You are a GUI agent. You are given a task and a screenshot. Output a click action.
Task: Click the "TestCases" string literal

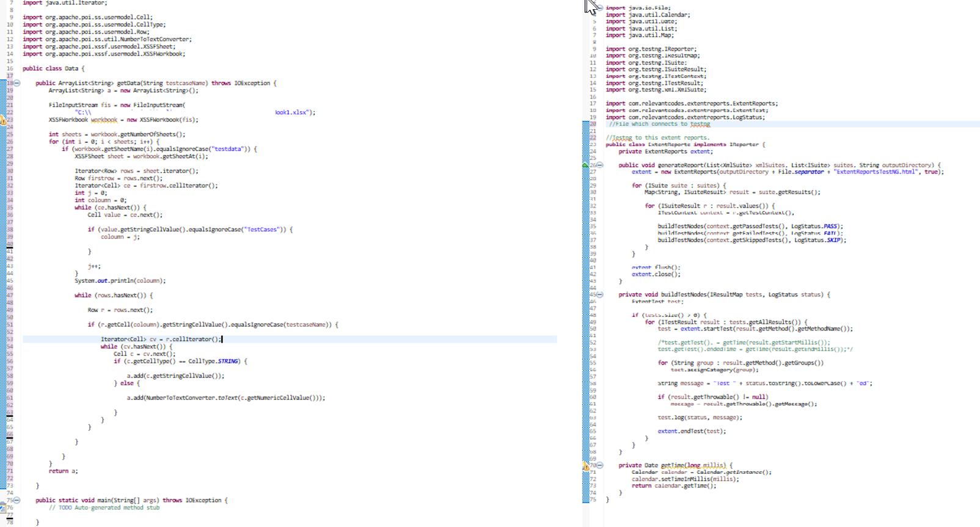click(x=262, y=230)
